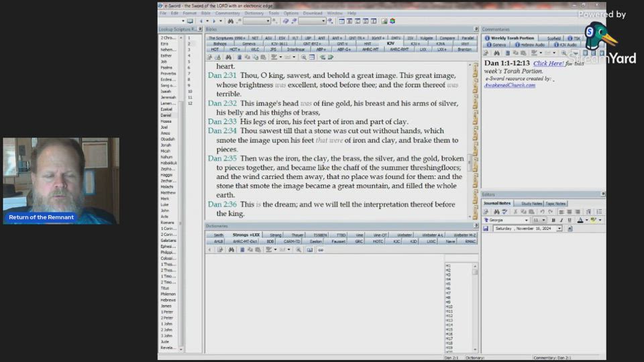Toggle underline formatting in the editor
The height and width of the screenshot is (362, 644).
(x=570, y=220)
